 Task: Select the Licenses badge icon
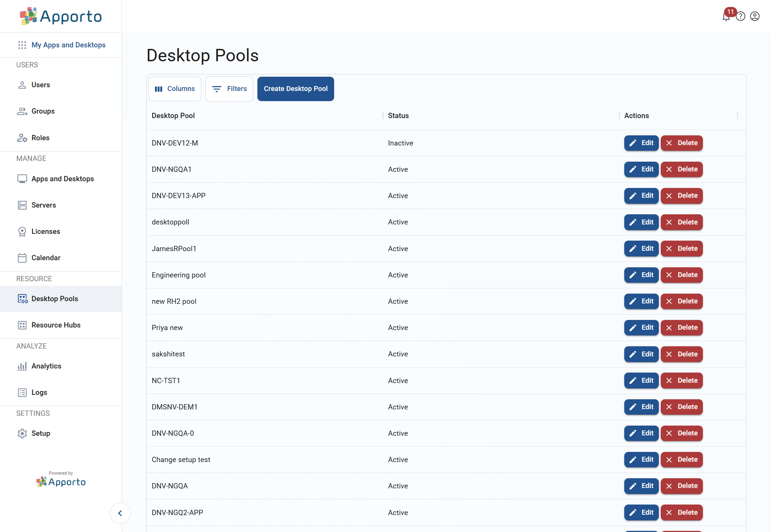(22, 231)
